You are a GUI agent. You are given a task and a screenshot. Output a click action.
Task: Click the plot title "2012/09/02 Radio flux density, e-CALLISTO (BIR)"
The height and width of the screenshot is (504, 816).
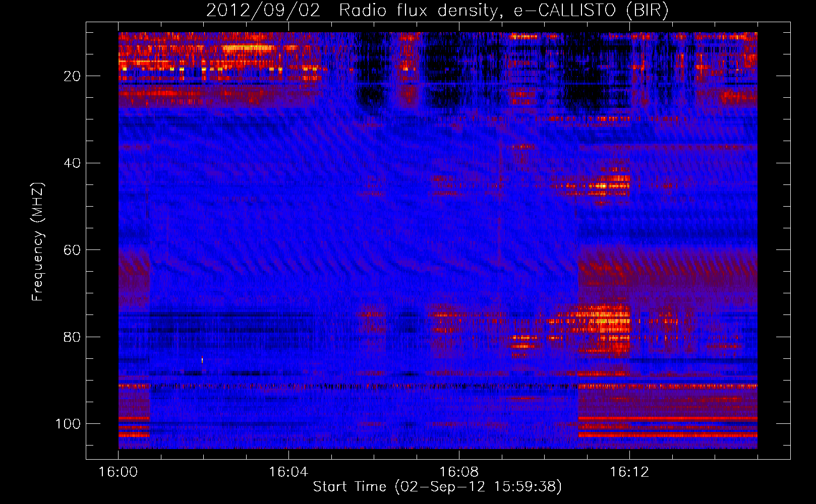tap(437, 11)
